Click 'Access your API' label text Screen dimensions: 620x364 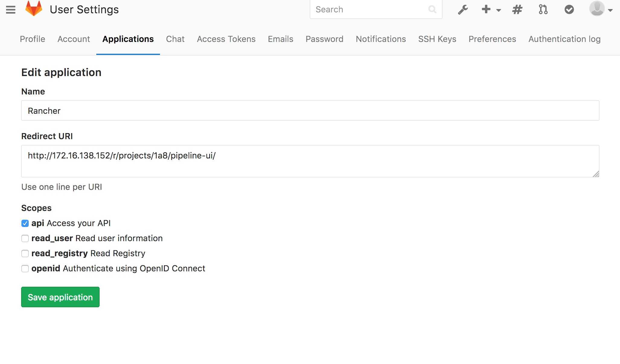coord(78,223)
